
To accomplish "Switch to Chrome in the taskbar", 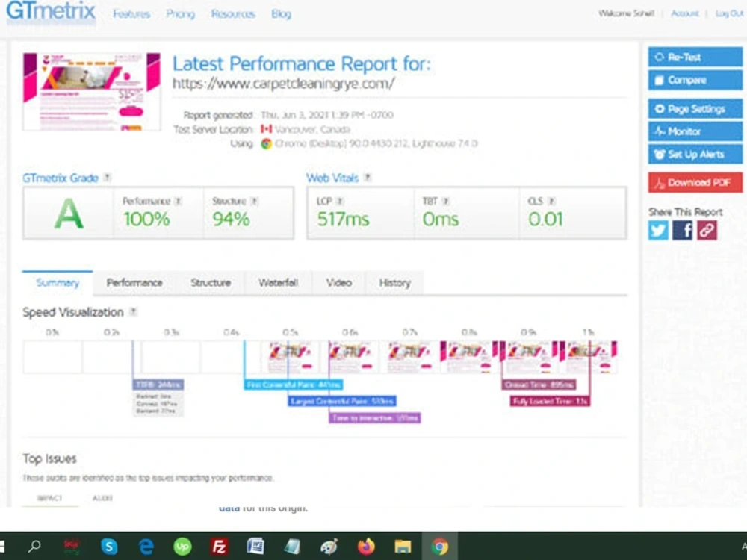I will (440, 546).
